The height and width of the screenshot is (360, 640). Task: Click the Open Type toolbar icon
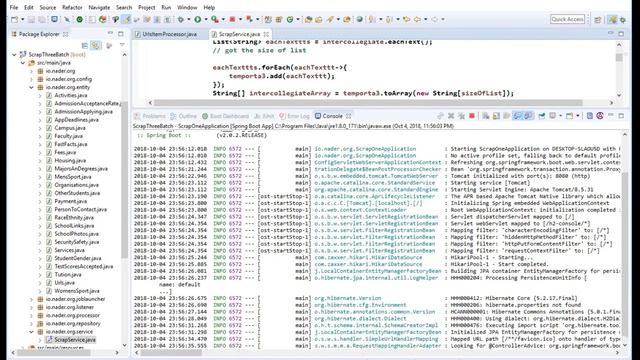[x=309, y=19]
